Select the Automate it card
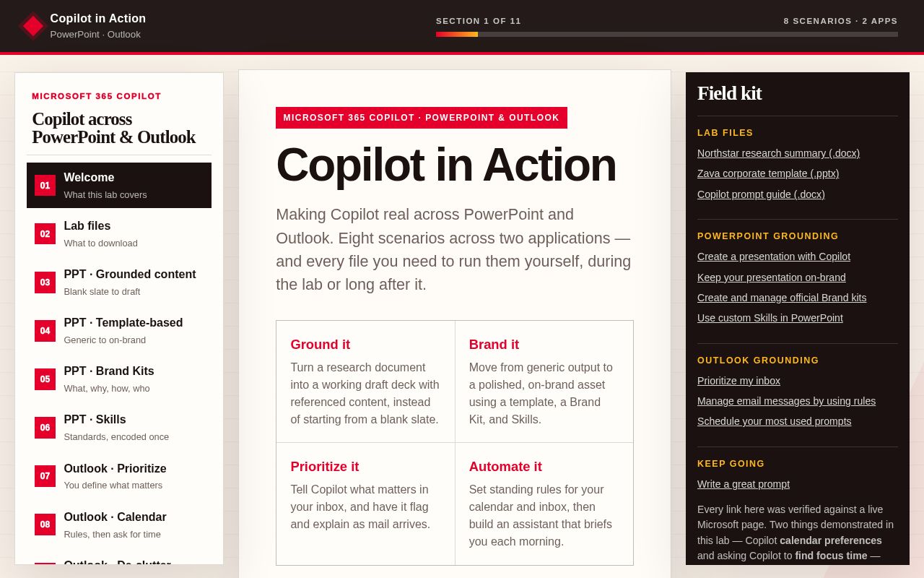 click(x=544, y=504)
